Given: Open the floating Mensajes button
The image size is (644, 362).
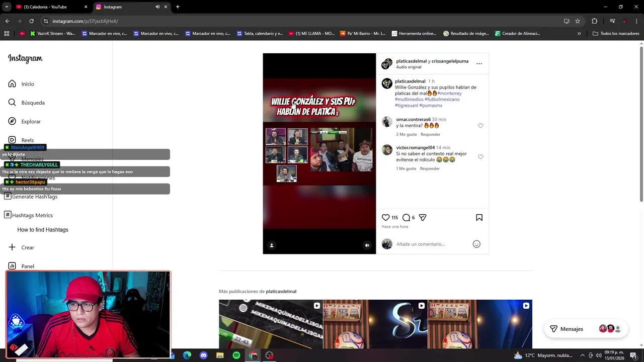Looking at the screenshot, I should pyautogui.click(x=586, y=329).
